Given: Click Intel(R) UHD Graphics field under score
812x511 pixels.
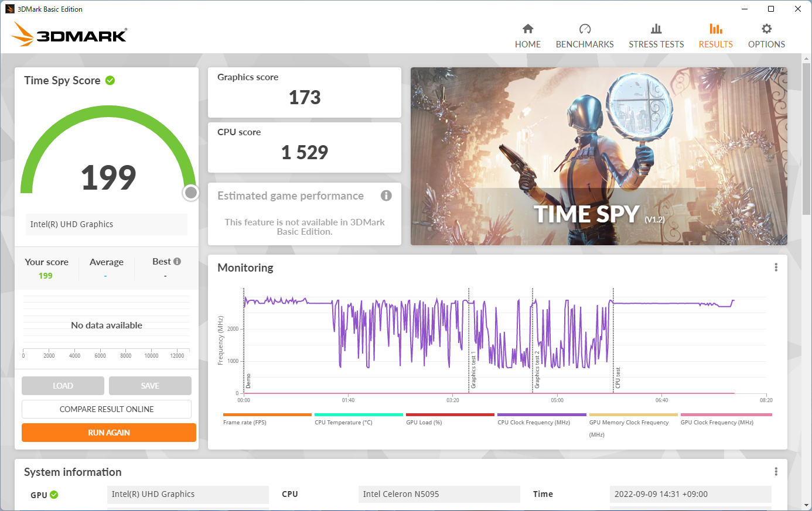Looking at the screenshot, I should click(x=107, y=224).
